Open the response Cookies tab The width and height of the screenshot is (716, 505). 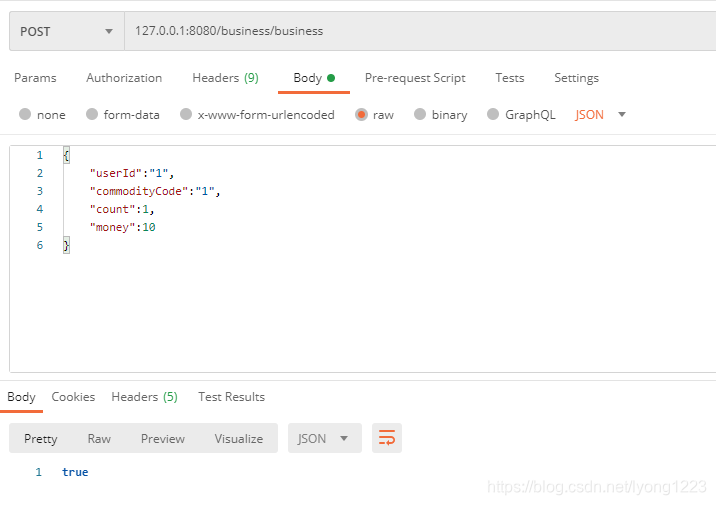pyautogui.click(x=73, y=397)
